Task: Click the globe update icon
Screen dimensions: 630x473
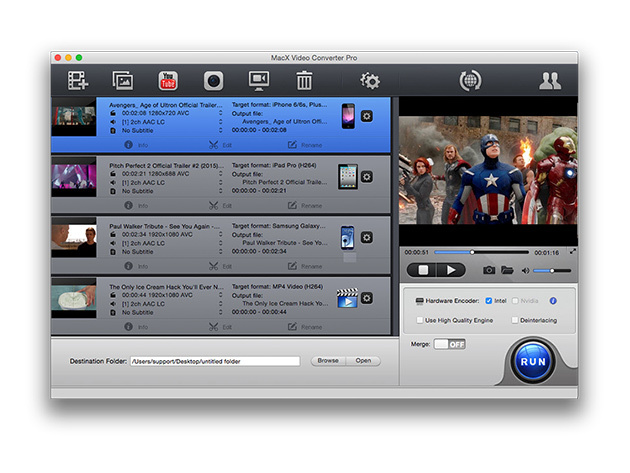Action: click(470, 80)
